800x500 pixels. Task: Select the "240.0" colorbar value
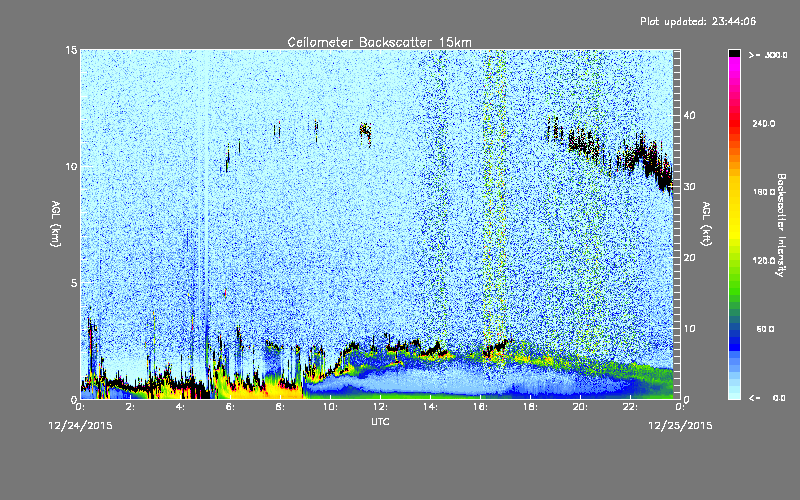pos(764,123)
